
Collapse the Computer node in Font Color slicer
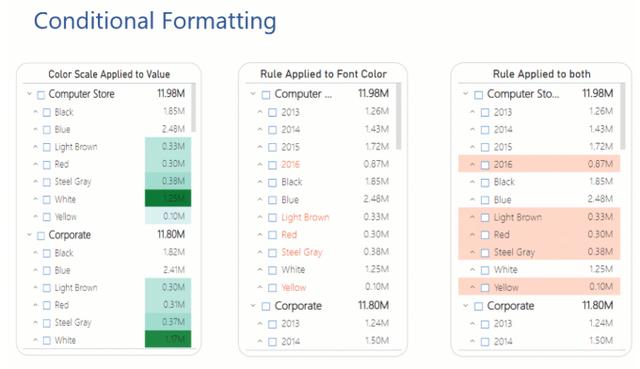coord(253,94)
